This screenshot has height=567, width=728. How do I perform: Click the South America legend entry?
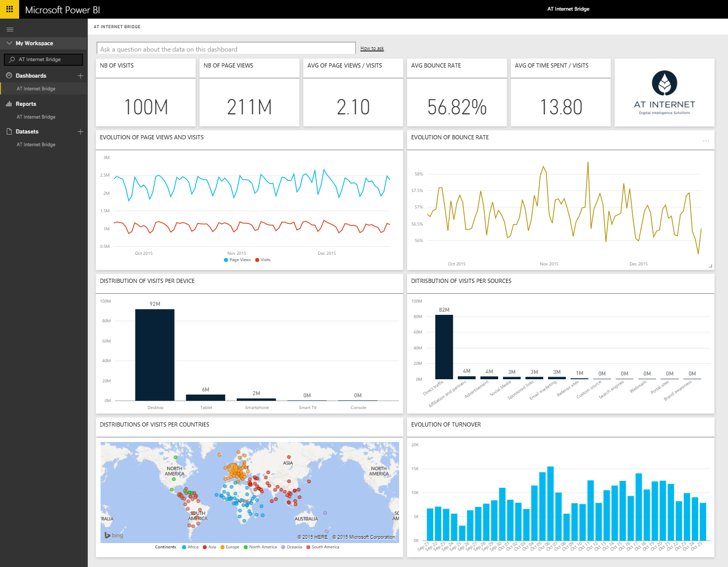point(322,547)
